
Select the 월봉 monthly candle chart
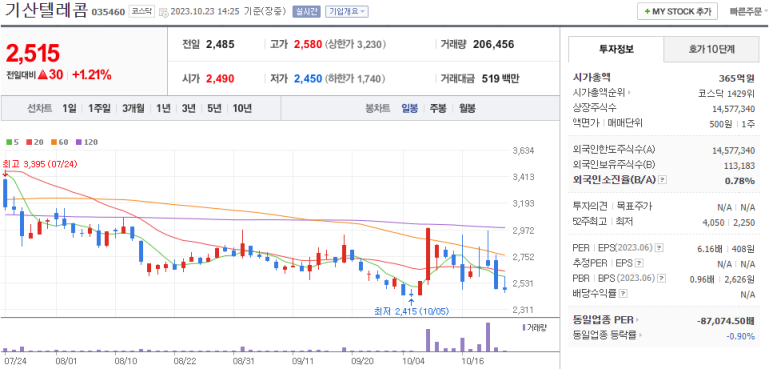tap(467, 108)
